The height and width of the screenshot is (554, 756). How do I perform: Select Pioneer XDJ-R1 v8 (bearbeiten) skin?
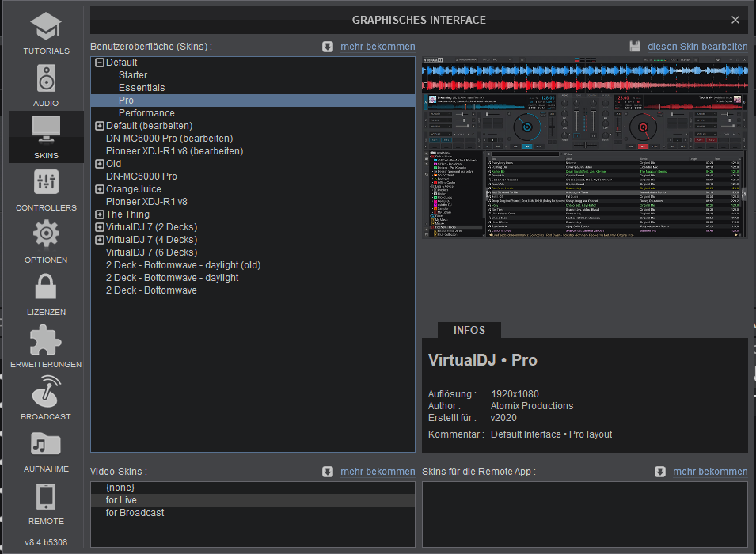click(253, 151)
